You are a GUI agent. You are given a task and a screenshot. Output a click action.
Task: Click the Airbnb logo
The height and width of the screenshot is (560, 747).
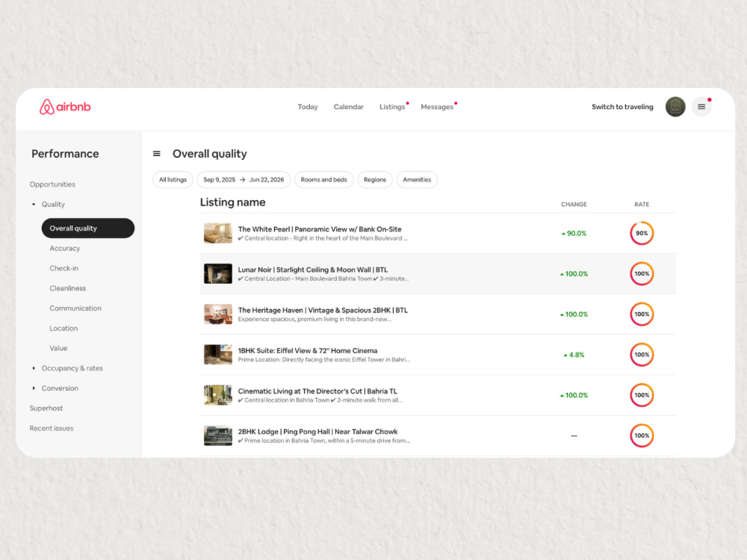pos(65,107)
